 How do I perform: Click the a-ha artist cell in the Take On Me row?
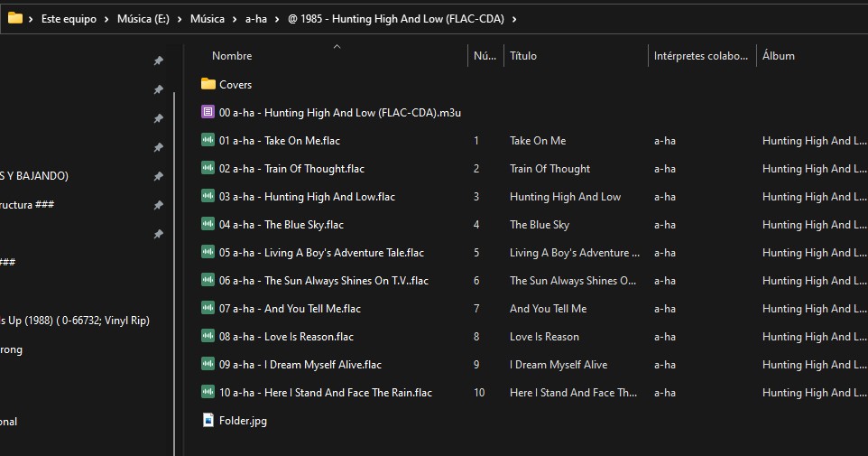point(665,141)
